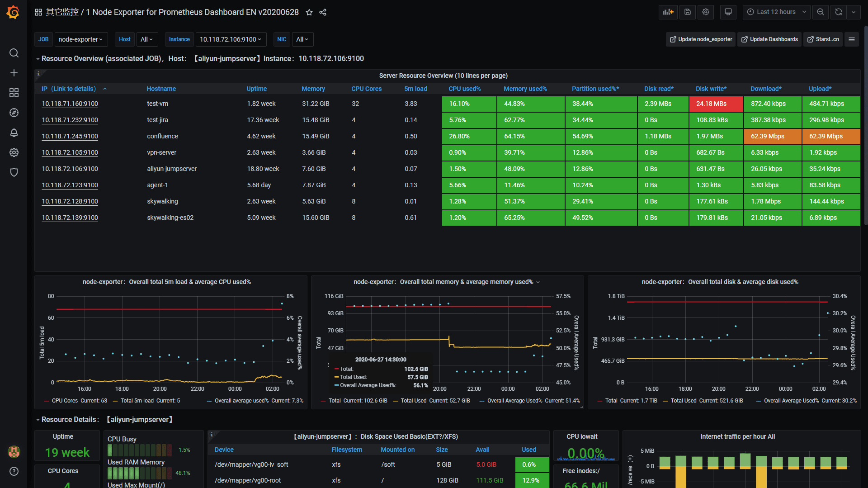Click the Update Dashboards button
868x488 pixels.
point(769,39)
